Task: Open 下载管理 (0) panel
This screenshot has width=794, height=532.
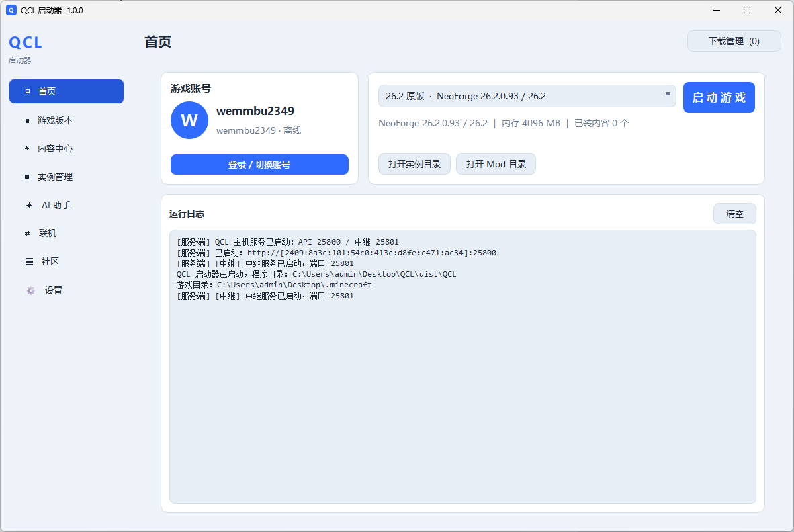Action: coord(734,41)
